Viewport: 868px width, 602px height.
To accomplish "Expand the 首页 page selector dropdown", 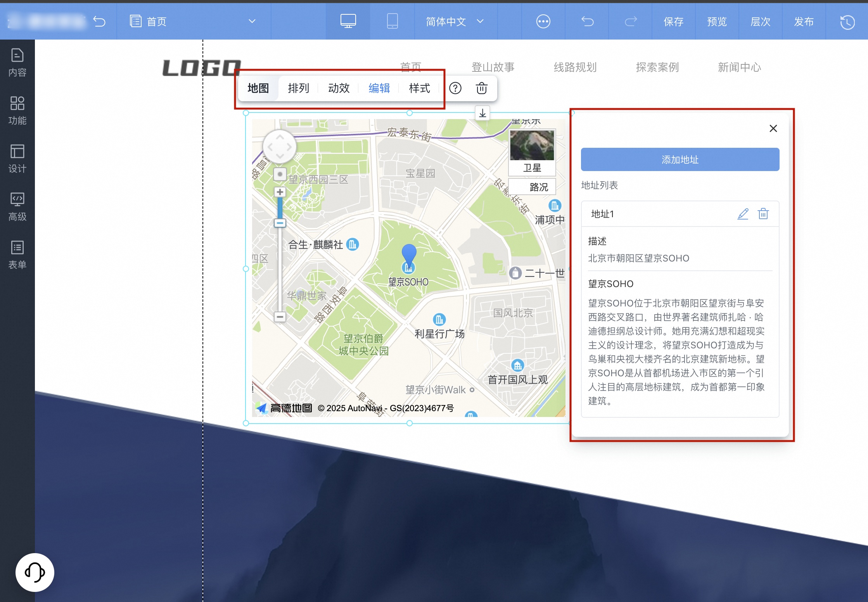I will click(252, 21).
